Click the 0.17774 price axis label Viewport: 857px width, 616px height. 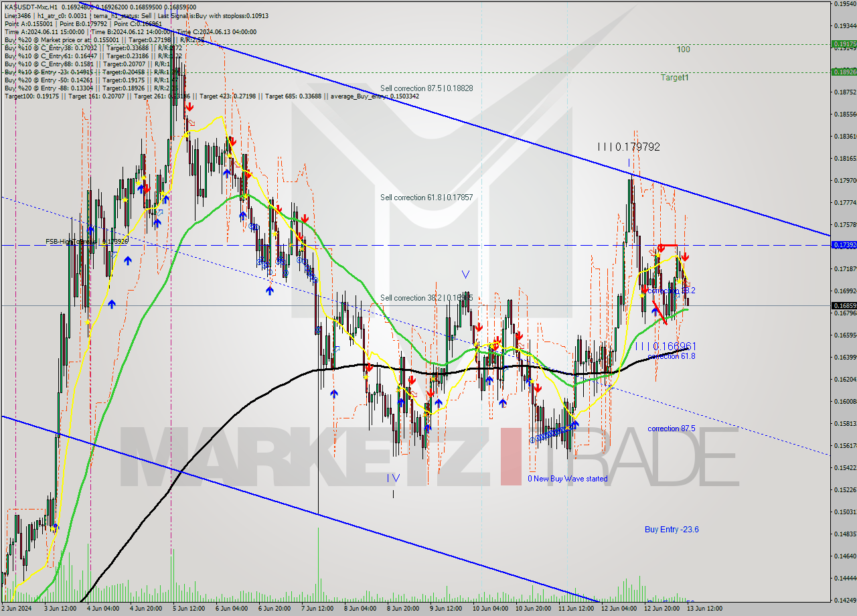845,202
